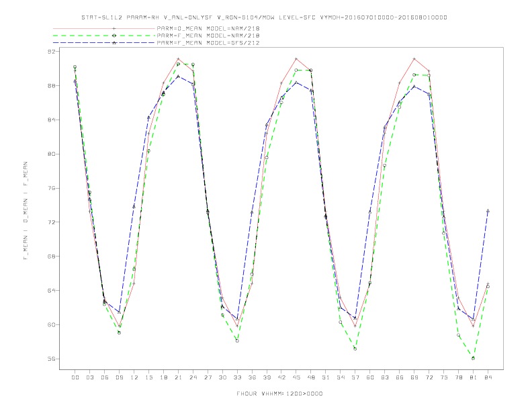Click x-axis tick label 84
Viewport: 532px width, 411px height.
(488, 377)
